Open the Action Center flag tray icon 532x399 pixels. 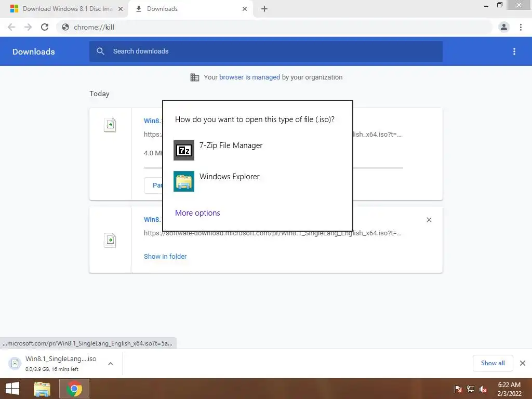pos(458,389)
